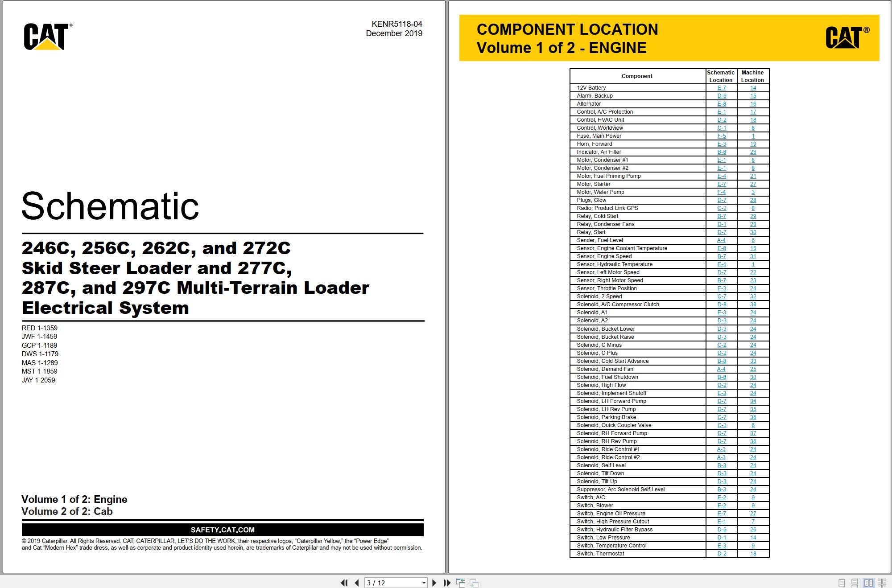Click the 'Solenoid, Bucket Raise' component name
Screen dimensions: 892x588
pos(605,337)
